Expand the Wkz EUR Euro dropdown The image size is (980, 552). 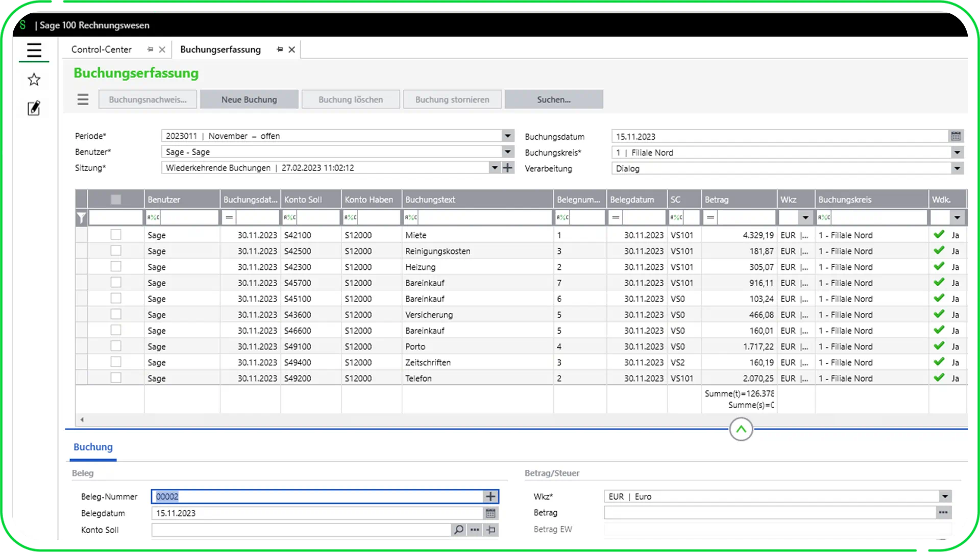(x=945, y=496)
